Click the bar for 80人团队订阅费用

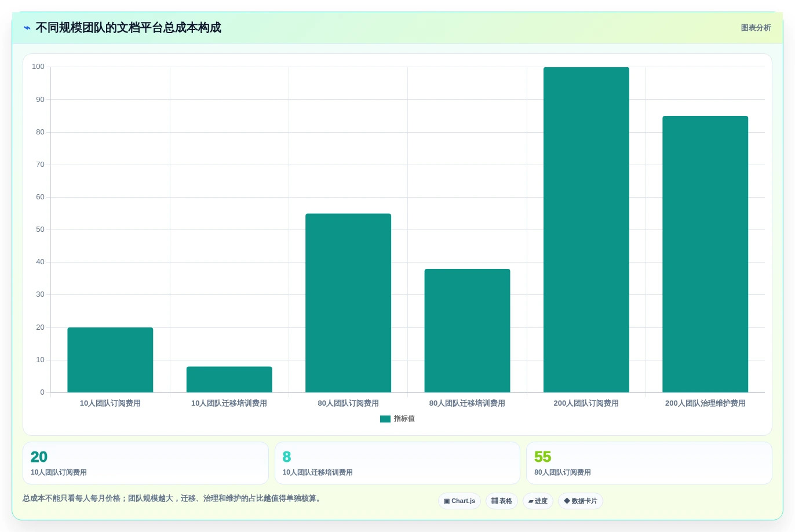[x=348, y=303]
